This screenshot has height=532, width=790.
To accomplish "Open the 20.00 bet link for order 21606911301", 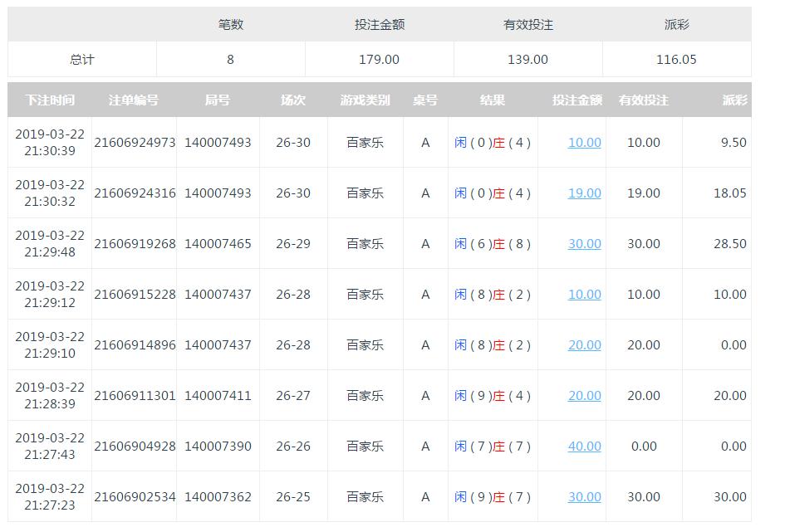I will [x=585, y=396].
